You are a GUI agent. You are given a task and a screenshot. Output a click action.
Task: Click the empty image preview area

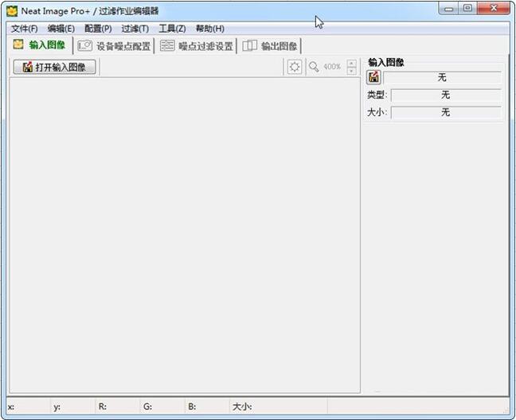[x=185, y=235]
